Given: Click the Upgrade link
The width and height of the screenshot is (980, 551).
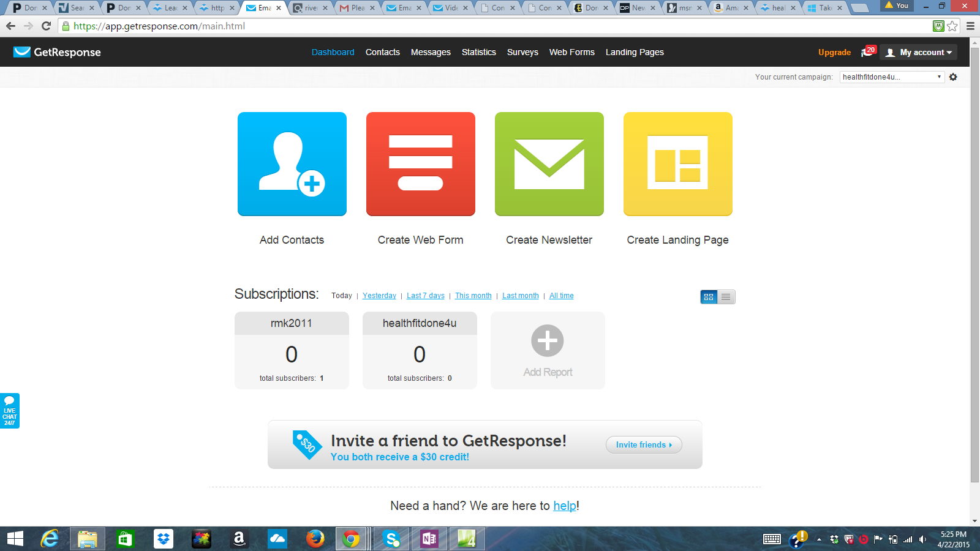Looking at the screenshot, I should (x=834, y=52).
